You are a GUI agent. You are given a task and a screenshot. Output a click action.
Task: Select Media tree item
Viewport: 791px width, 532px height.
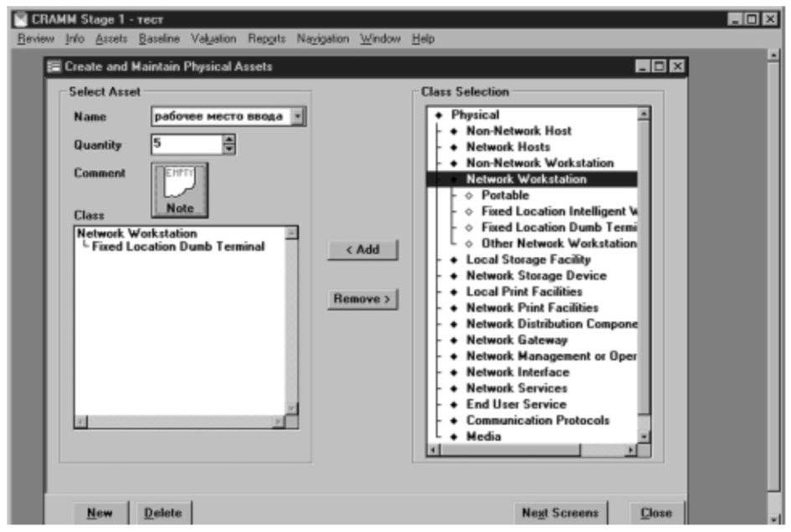pos(483,437)
